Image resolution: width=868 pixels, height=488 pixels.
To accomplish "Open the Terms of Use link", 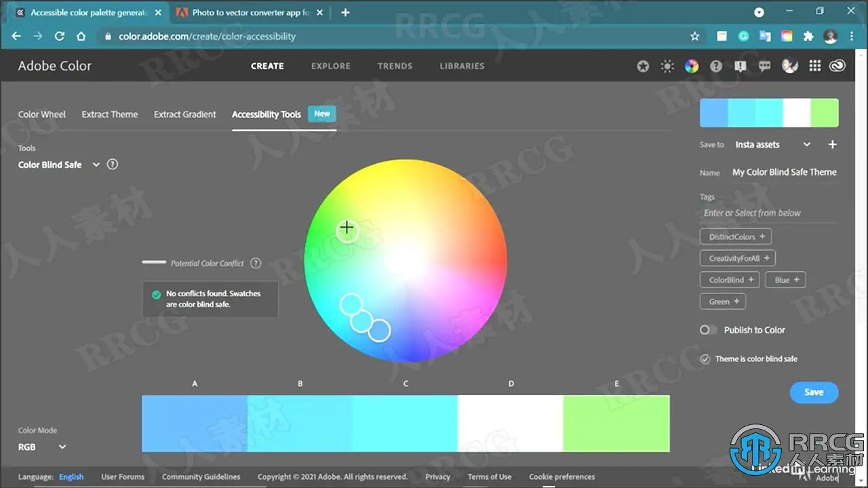I will point(490,476).
